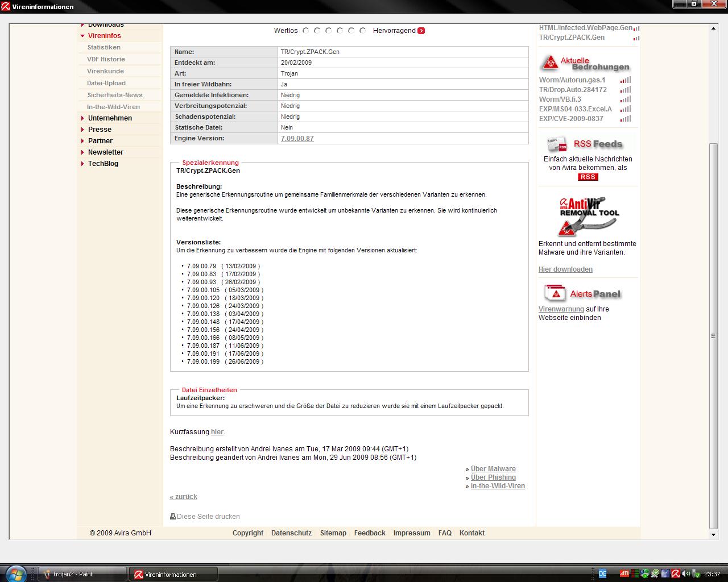The width and height of the screenshot is (728, 582).
Task: Open the Datenschutz footer link
Action: (x=291, y=533)
